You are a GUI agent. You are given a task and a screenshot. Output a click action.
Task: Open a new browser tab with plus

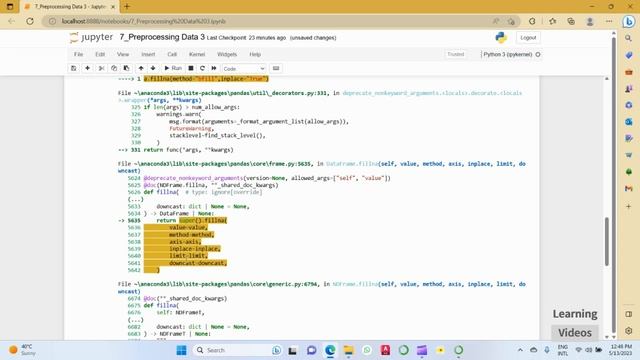coord(127,7)
